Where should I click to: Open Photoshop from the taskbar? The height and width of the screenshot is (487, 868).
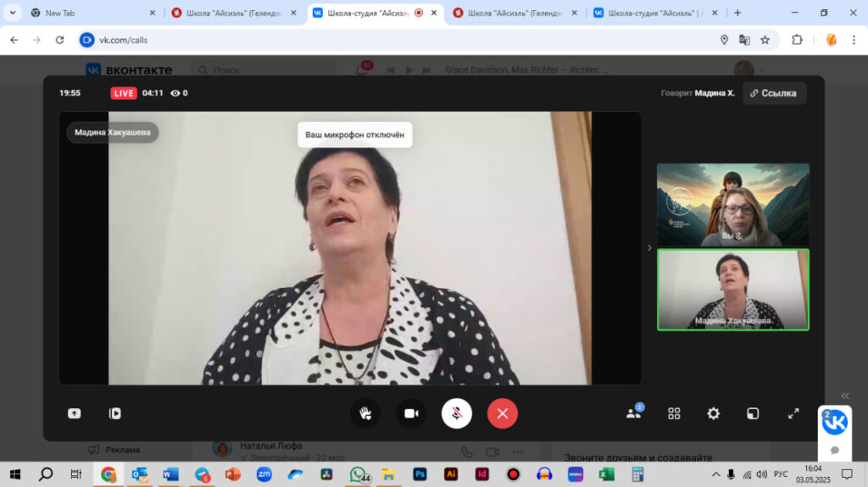point(420,474)
